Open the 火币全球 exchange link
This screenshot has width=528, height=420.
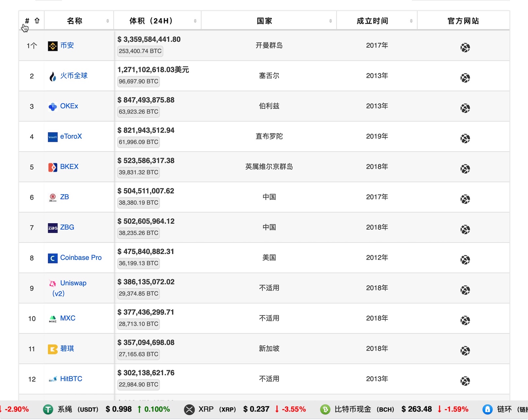pos(74,76)
